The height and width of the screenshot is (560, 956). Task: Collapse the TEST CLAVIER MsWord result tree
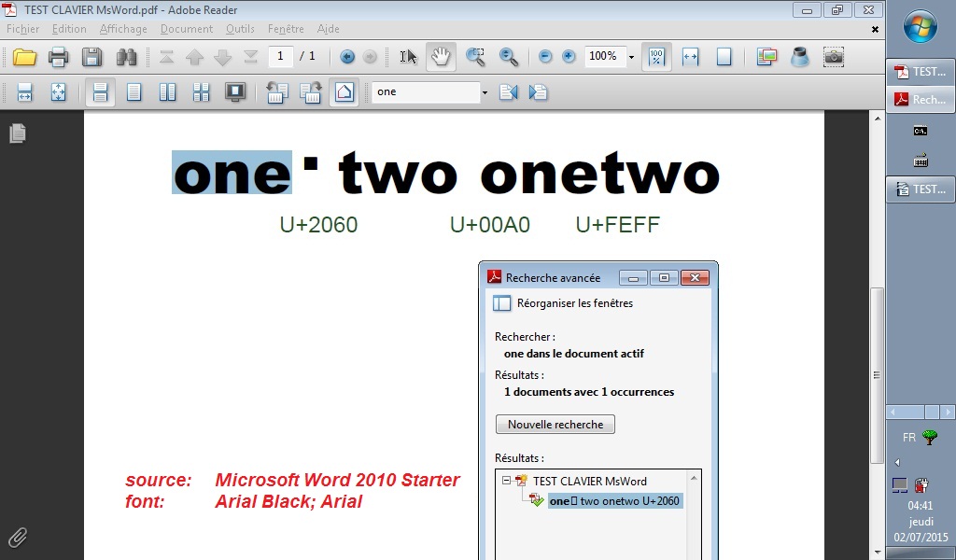[506, 481]
